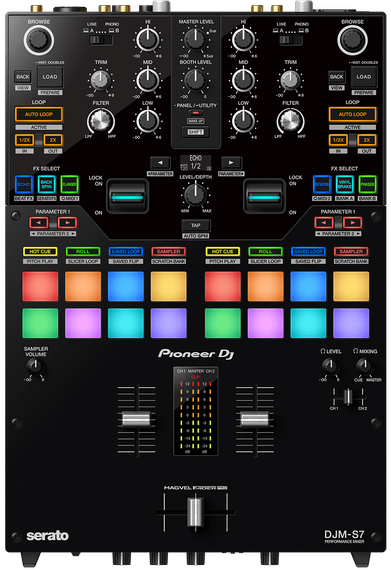This screenshot has width=391, height=570.
Task: Select channel 2 ROLL pad mode
Action: [x=265, y=252]
